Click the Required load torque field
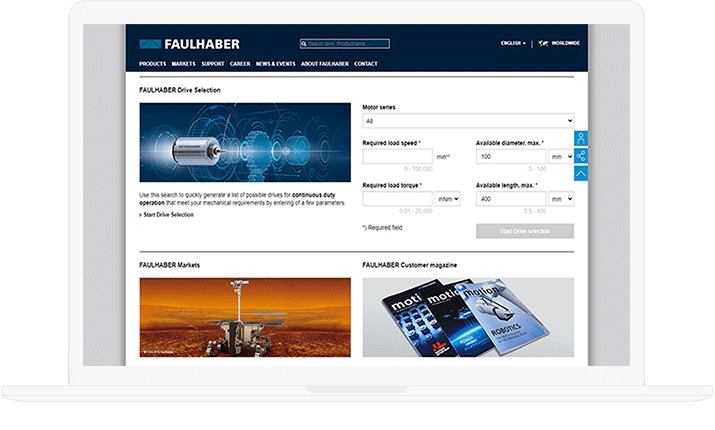 (397, 199)
